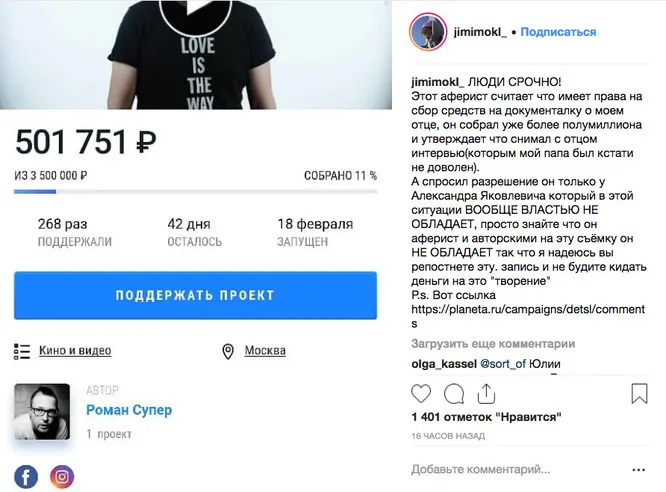Image resolution: width=666 pixels, height=492 pixels.
Task: Click the Поддержать проект button
Action: (195, 295)
